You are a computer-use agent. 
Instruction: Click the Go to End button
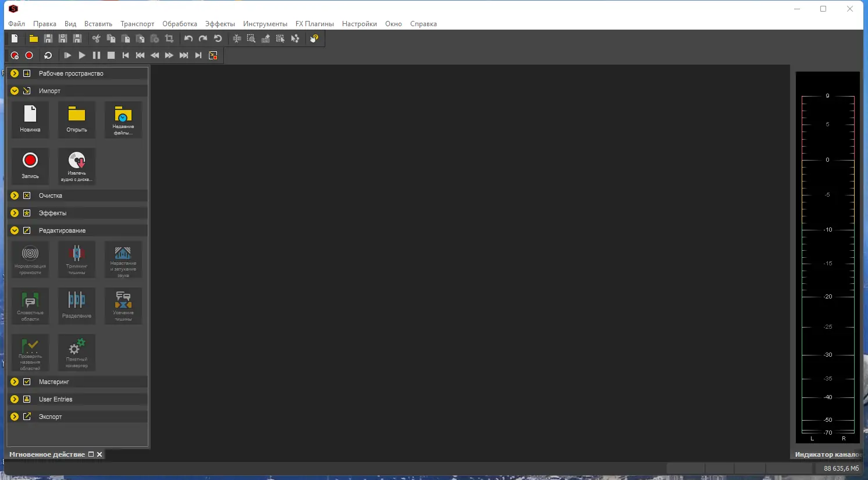click(x=198, y=55)
